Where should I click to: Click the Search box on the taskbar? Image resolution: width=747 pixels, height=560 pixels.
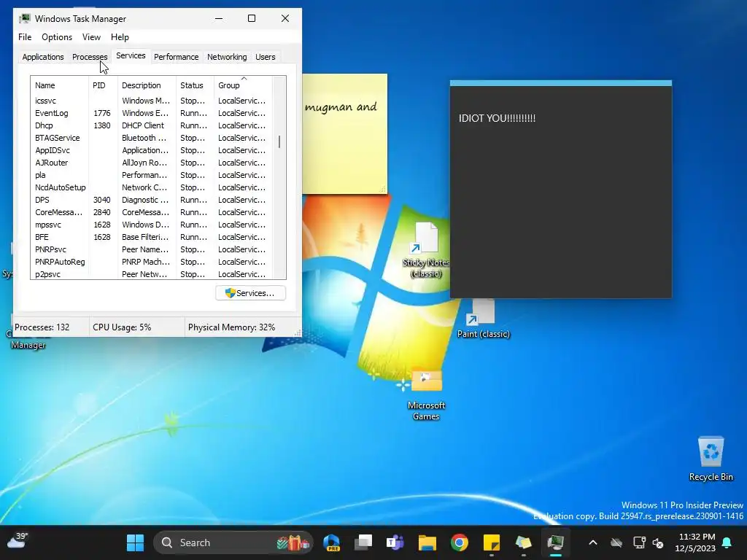pos(233,542)
